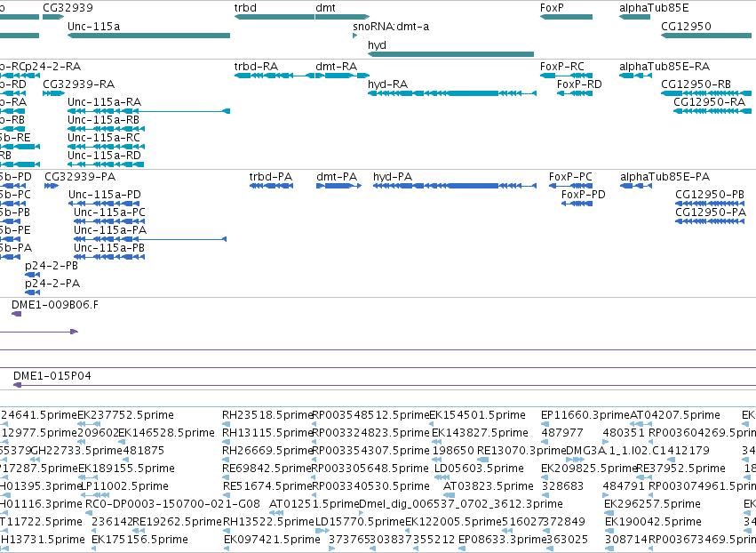Click the FoxP-RC transcript label
Screen dimensions: 756x553
click(x=561, y=67)
